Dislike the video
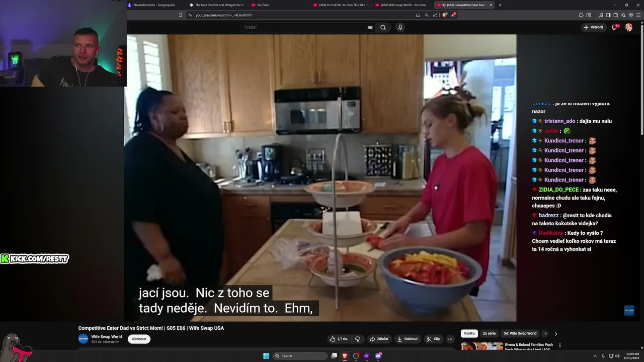This screenshot has height=362, width=644. tap(358, 339)
